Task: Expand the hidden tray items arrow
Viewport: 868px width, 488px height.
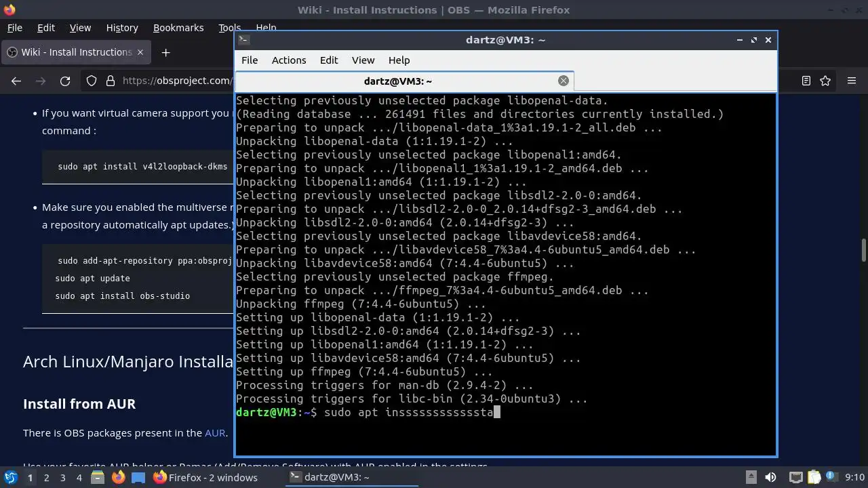Action: point(751,477)
